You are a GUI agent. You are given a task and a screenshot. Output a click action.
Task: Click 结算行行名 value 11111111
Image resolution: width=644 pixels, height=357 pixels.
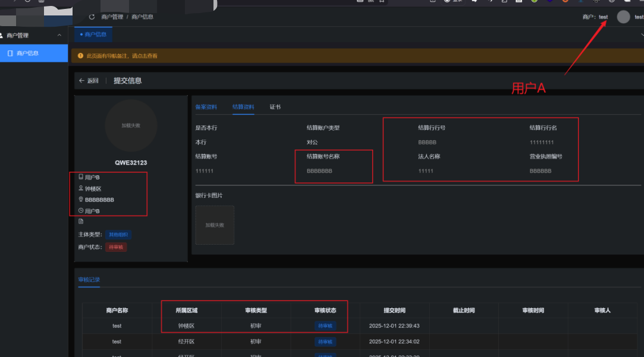click(542, 143)
